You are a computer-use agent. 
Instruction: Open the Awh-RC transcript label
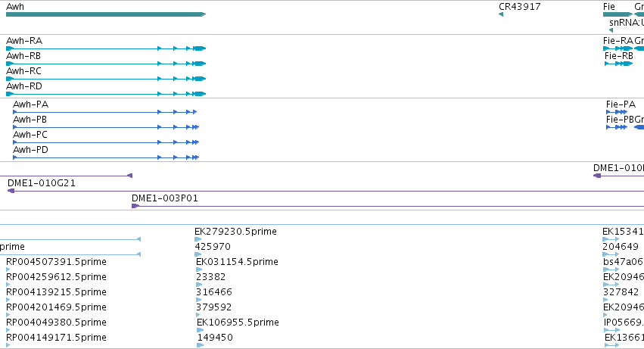coord(23,71)
